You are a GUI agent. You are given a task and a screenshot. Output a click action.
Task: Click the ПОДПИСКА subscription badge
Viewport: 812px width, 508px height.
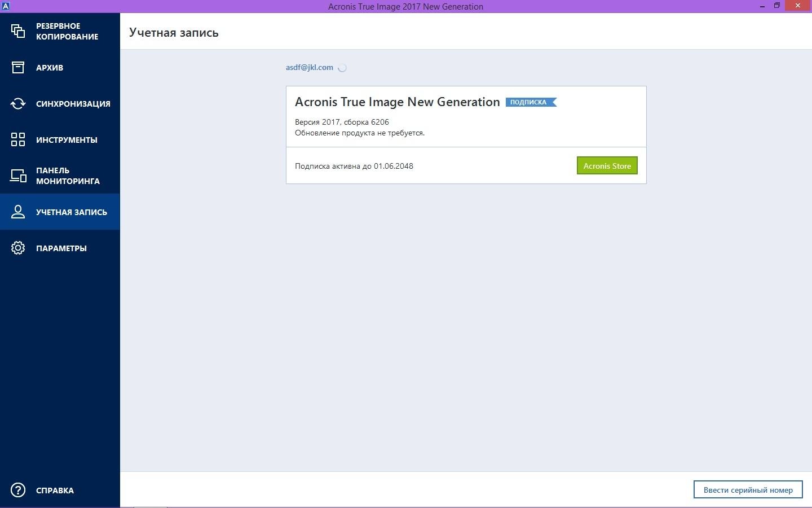[x=531, y=102]
